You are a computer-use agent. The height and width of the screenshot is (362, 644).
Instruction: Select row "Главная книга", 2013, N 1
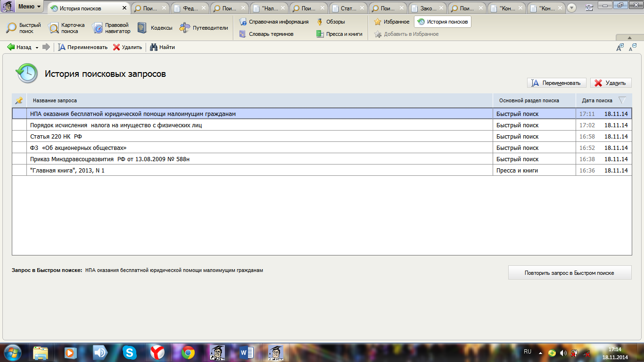[322, 170]
